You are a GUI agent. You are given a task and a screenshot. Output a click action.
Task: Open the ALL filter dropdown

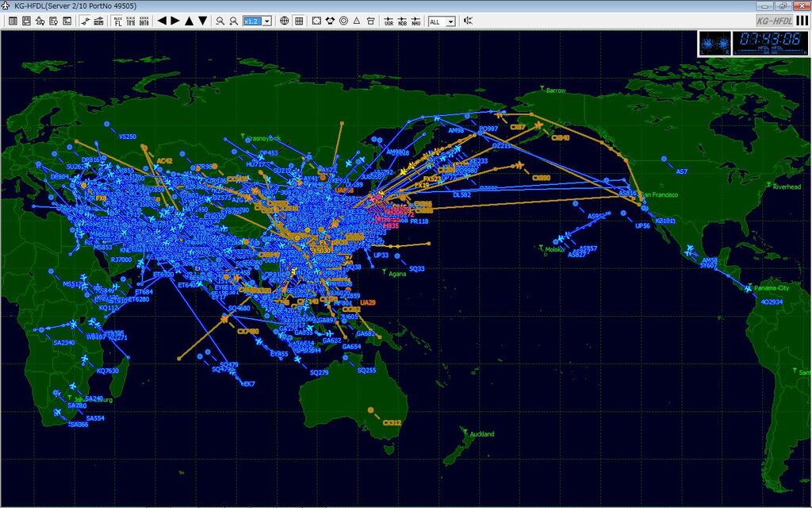[x=452, y=21]
